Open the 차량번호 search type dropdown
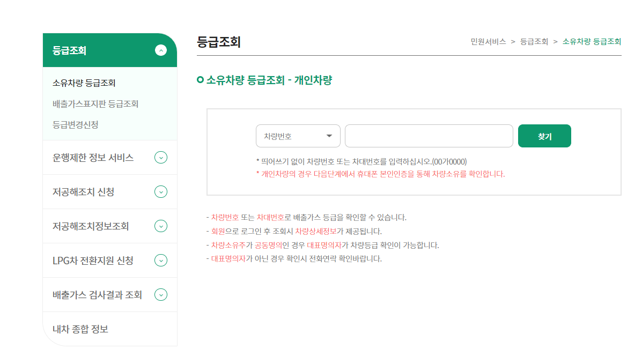This screenshot has width=642, height=364. [x=298, y=136]
